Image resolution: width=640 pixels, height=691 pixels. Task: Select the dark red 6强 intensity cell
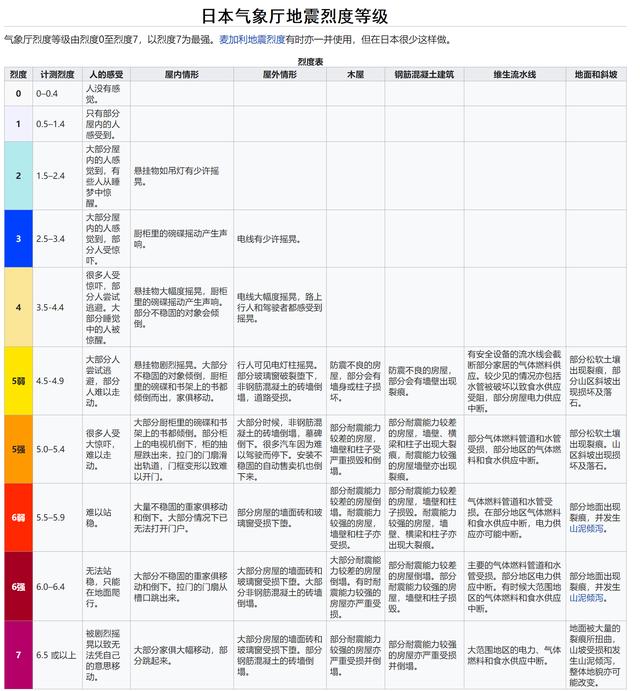[18, 587]
